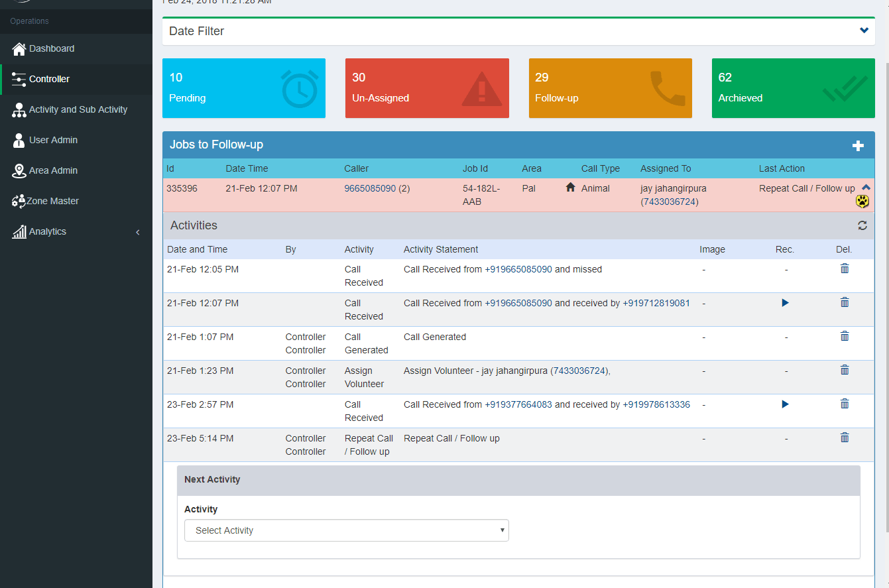Delete the Call Generated activity

point(845,336)
